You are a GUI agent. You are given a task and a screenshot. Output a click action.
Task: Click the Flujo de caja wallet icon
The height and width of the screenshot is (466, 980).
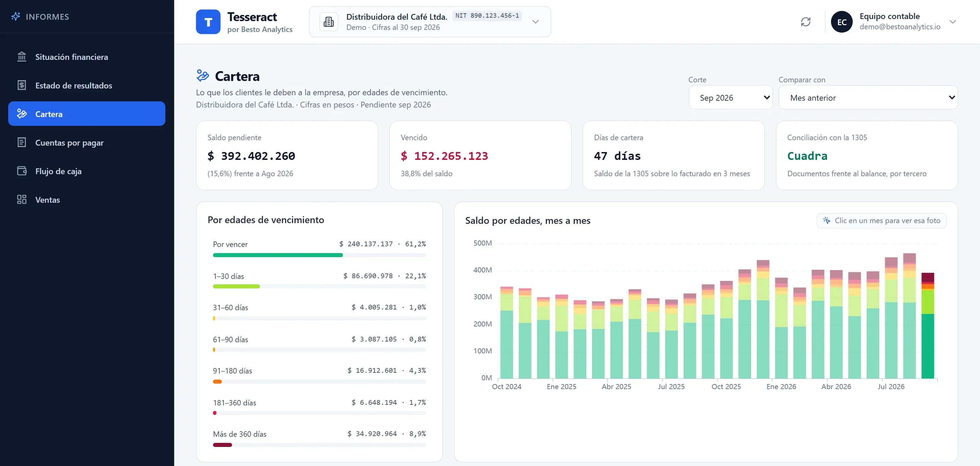22,171
